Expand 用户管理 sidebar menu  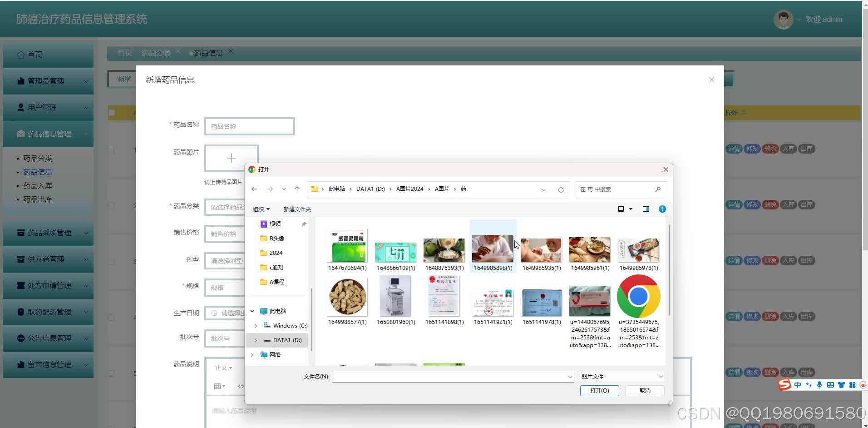pyautogui.click(x=48, y=108)
